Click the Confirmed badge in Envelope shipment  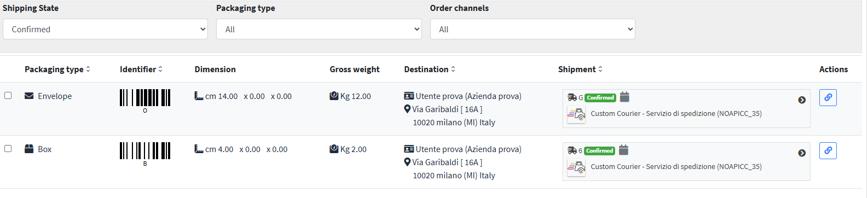click(600, 98)
